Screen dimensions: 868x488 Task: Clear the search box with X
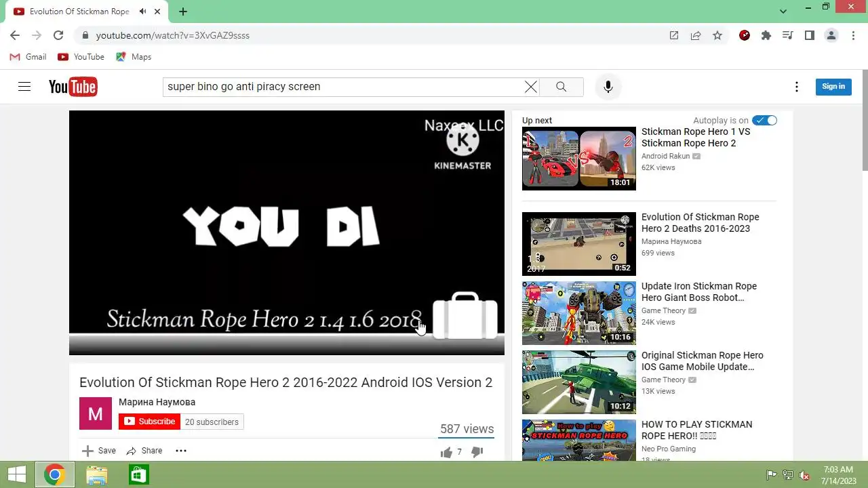pos(531,87)
